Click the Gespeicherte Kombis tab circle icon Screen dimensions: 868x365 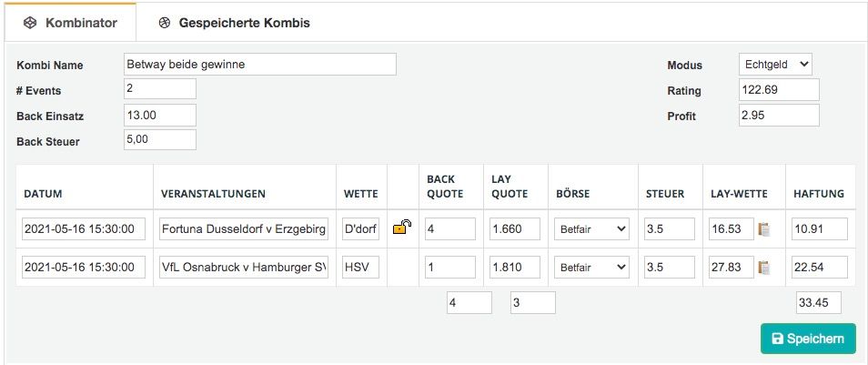(165, 23)
